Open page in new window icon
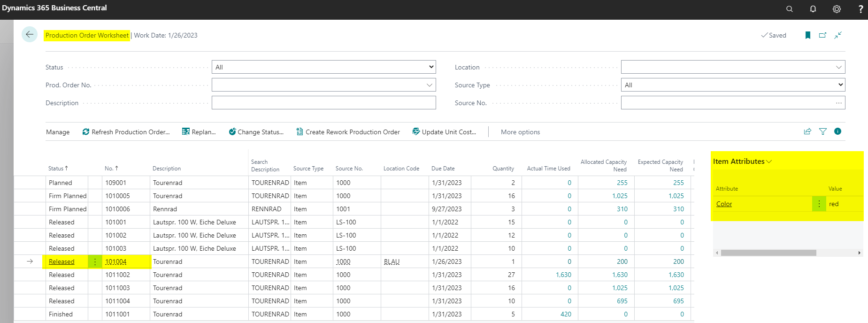 pos(822,35)
